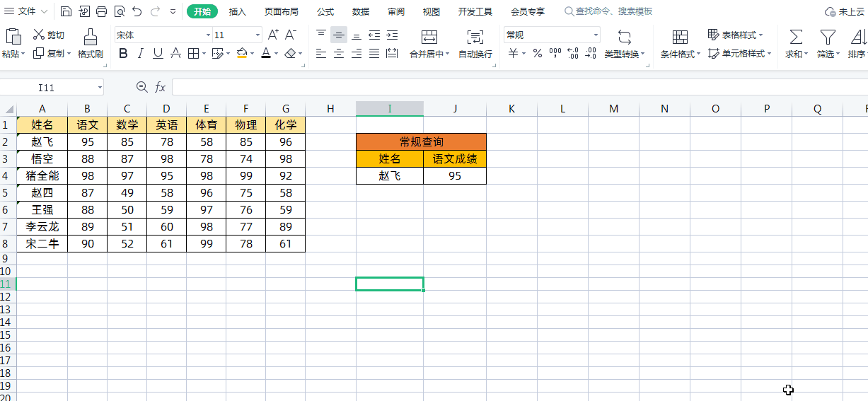
Task: Open the font size dropdown 11
Action: pyautogui.click(x=257, y=35)
